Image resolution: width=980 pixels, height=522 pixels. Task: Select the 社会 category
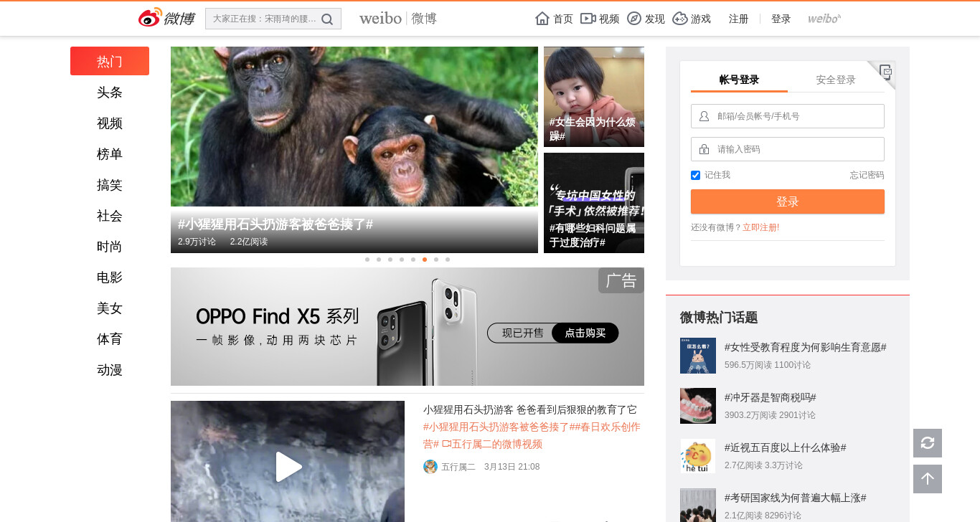click(110, 216)
